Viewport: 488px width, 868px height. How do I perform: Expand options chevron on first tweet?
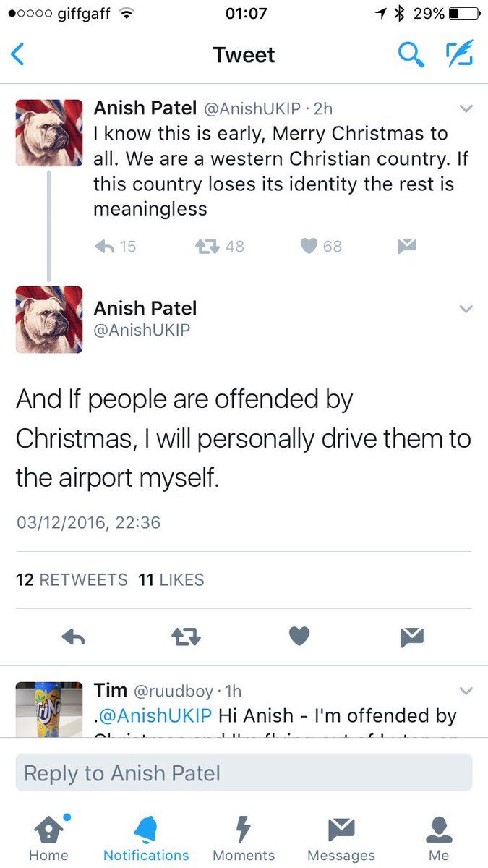(x=466, y=109)
